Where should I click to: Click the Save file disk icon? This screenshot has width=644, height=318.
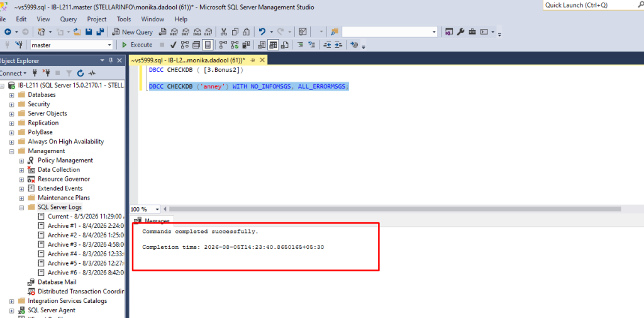pyautogui.click(x=88, y=32)
